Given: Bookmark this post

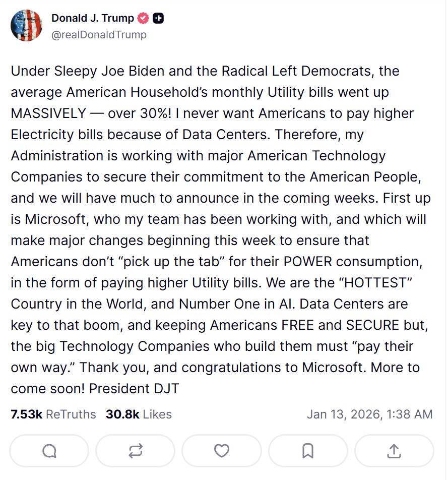Looking at the screenshot, I should 308,450.
